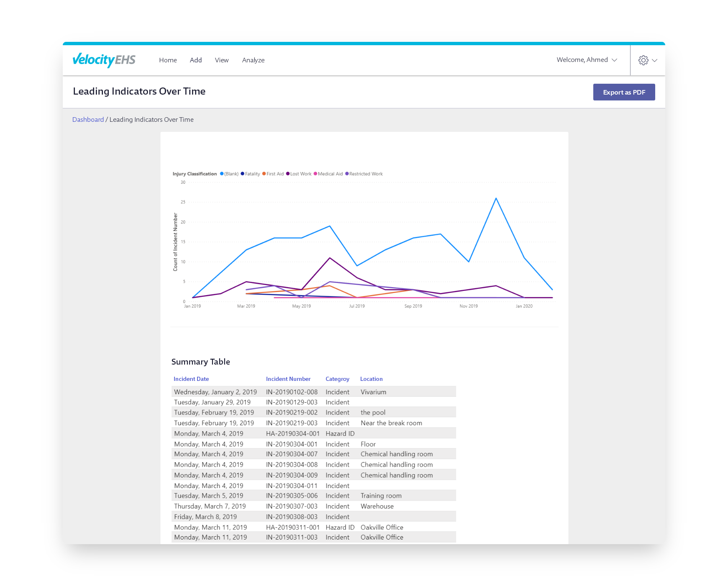Navigate to Dashboard breadcrumb link
This screenshot has height=586, width=728.
pos(88,120)
